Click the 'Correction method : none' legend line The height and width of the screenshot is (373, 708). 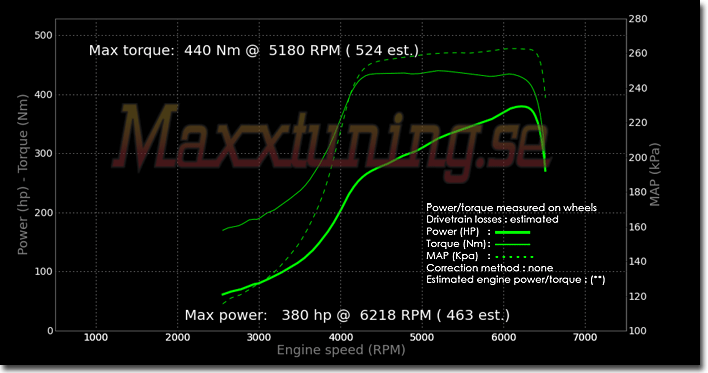tap(489, 268)
